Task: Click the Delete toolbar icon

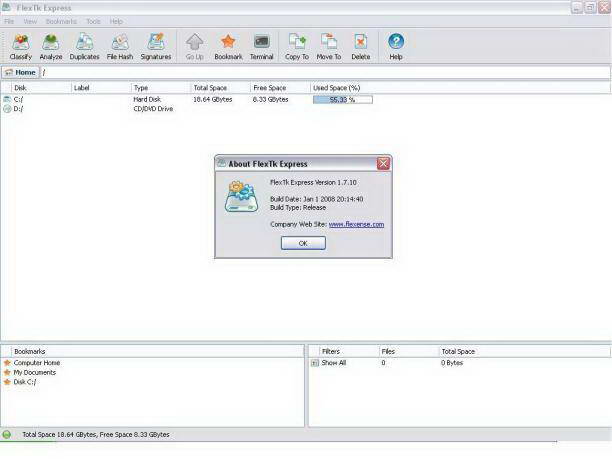Action: (x=361, y=47)
